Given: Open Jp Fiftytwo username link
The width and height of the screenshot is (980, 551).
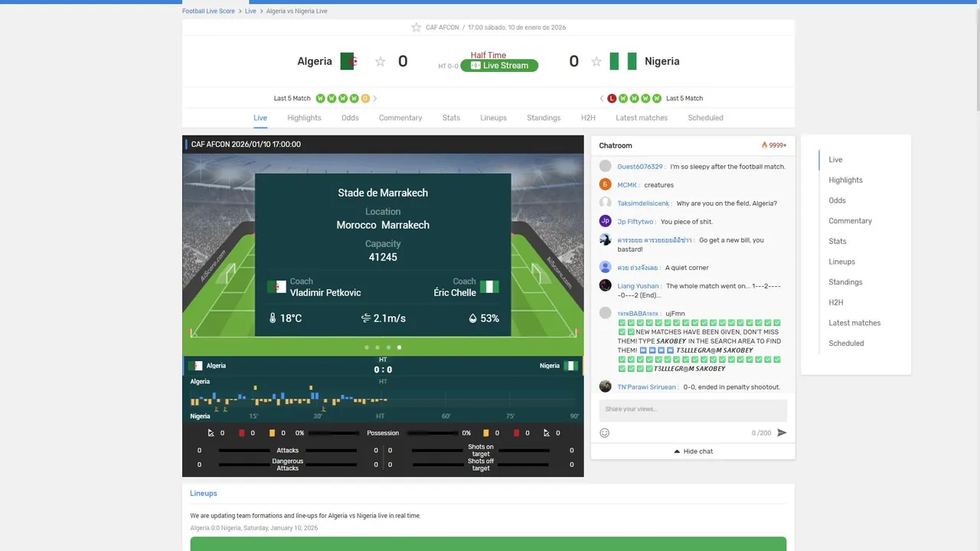Looking at the screenshot, I should point(635,222).
